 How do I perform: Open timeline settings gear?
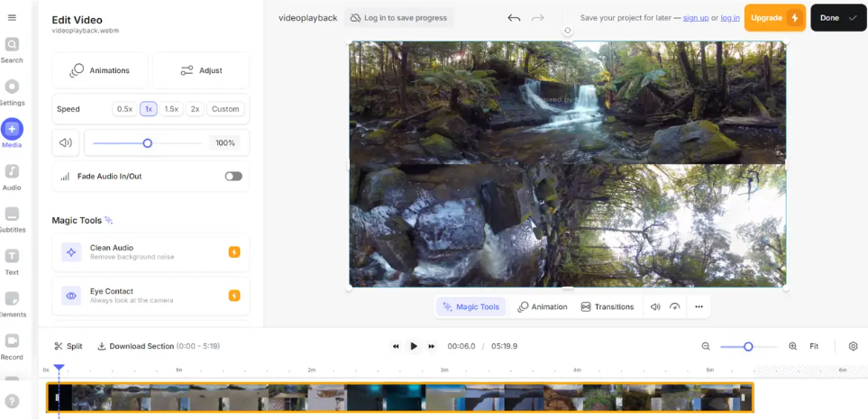point(853,346)
